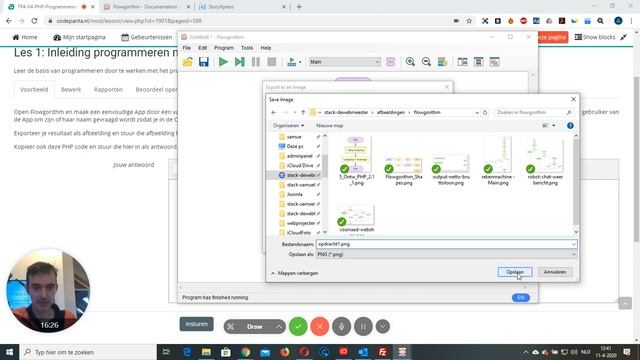
Task: Zoom in on flowchart
Action: (x=410, y=62)
